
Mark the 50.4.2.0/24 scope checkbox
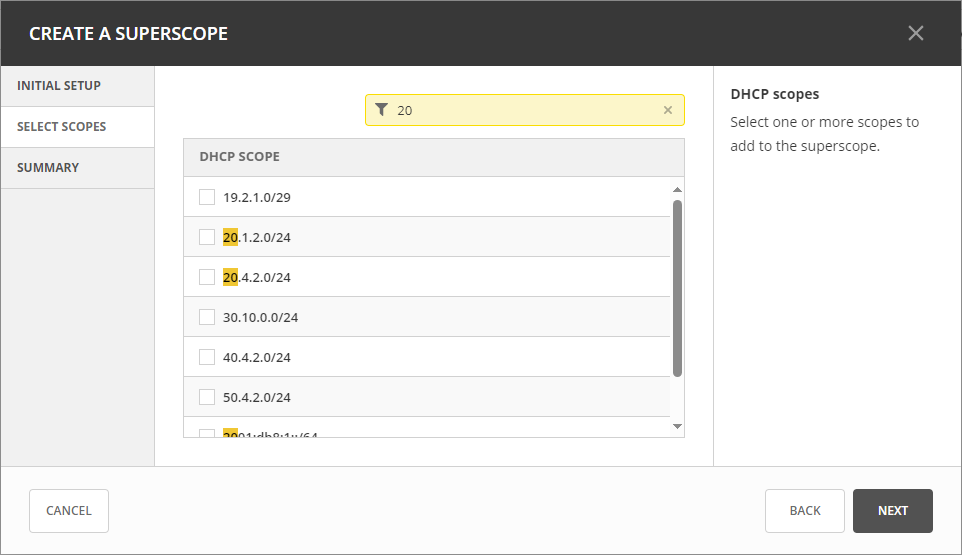tap(207, 397)
